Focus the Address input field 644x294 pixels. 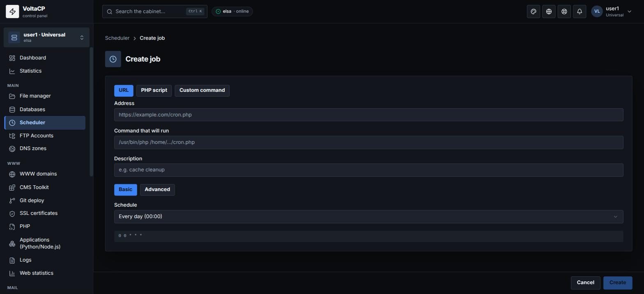pyautogui.click(x=368, y=115)
